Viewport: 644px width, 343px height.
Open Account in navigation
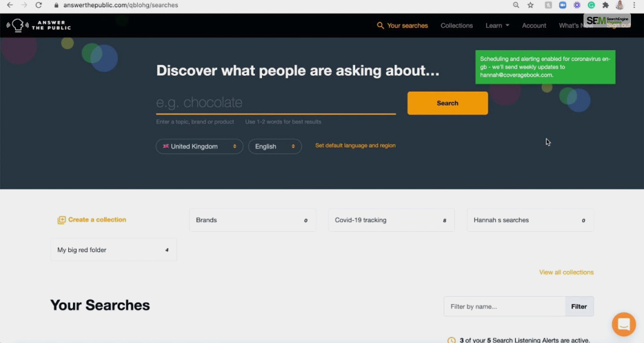tap(534, 25)
